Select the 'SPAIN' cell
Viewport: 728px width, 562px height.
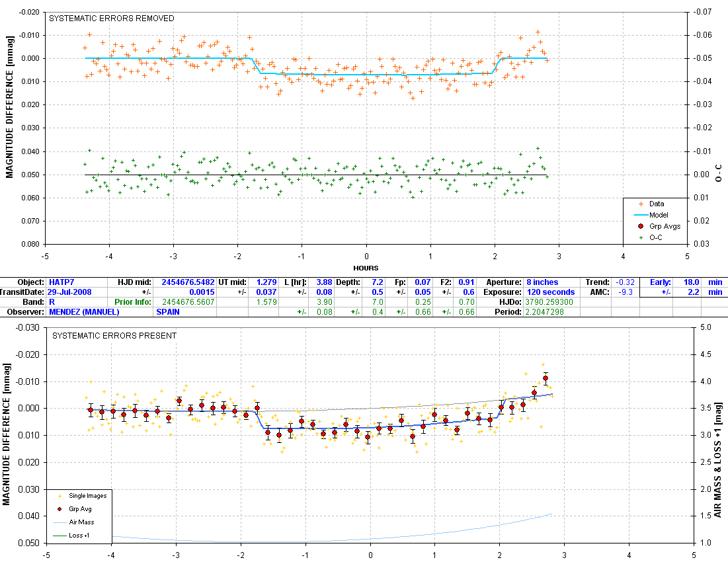168,312
